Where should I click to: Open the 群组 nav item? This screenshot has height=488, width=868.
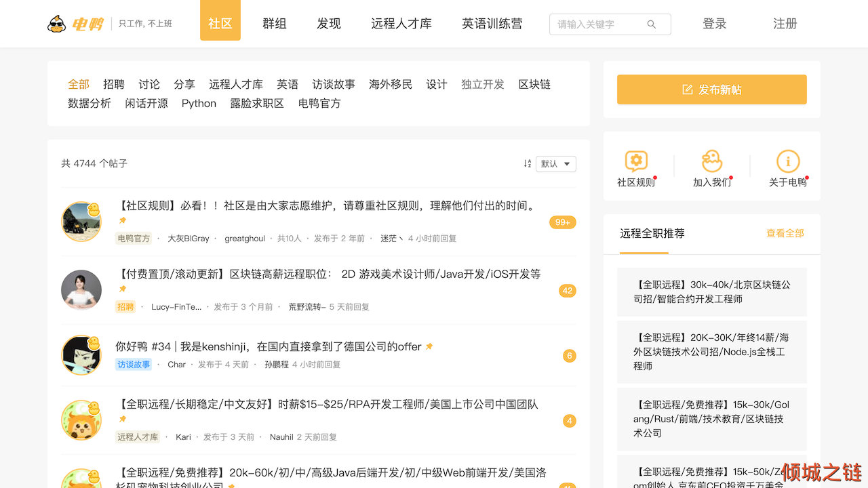[275, 24]
